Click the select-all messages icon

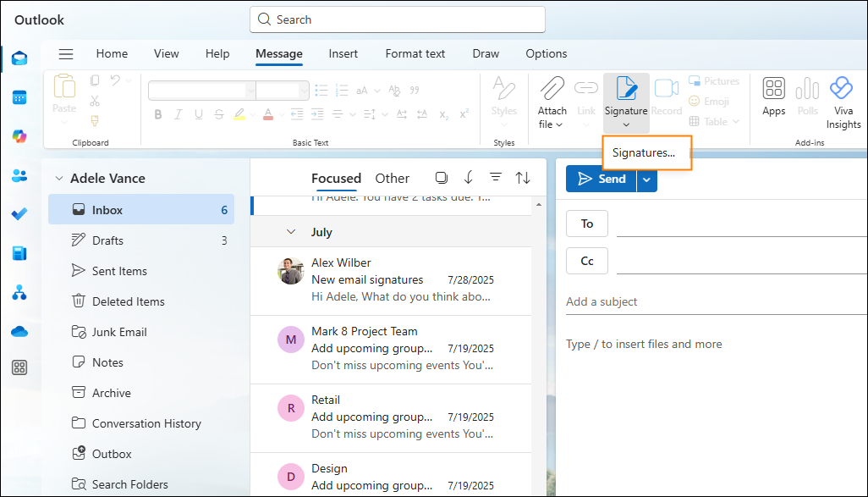point(442,178)
